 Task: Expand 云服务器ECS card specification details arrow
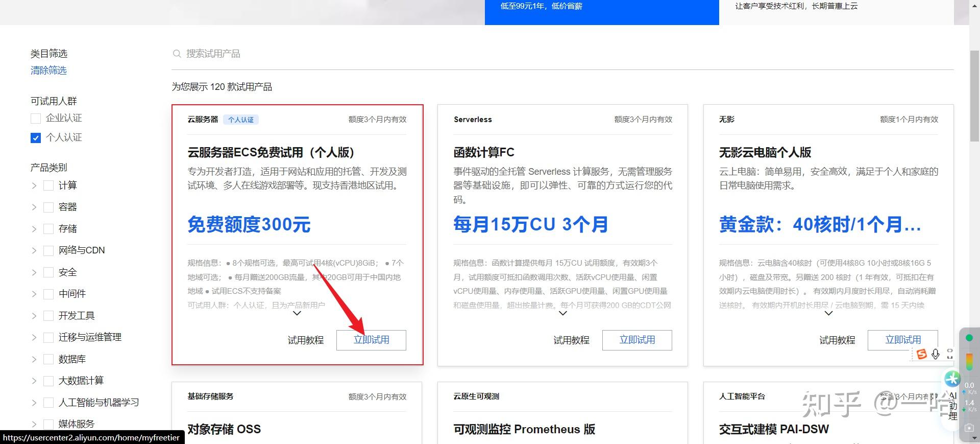tap(297, 313)
